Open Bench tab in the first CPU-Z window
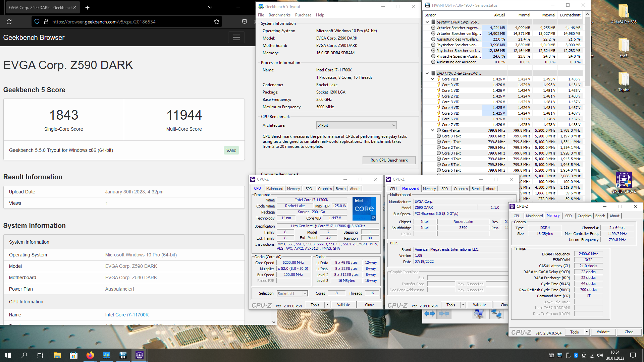 click(x=340, y=189)
